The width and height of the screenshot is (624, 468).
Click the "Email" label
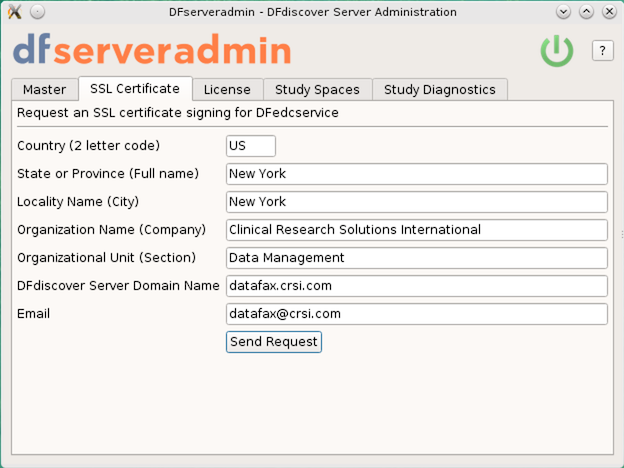pos(33,314)
